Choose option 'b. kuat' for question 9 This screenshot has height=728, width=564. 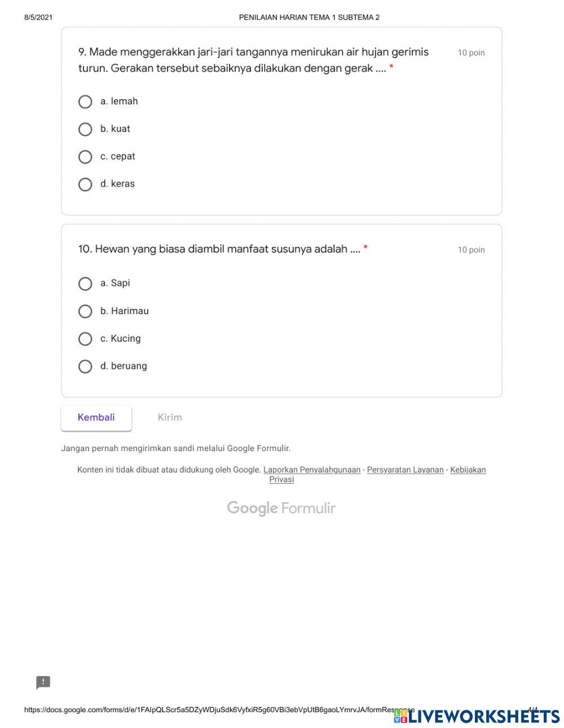click(85, 130)
